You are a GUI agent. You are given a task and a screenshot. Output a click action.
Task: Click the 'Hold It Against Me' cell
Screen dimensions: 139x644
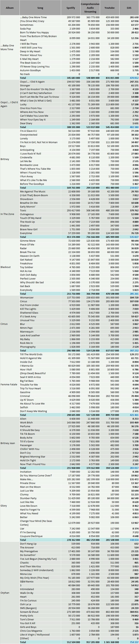[x=40, y=358]
